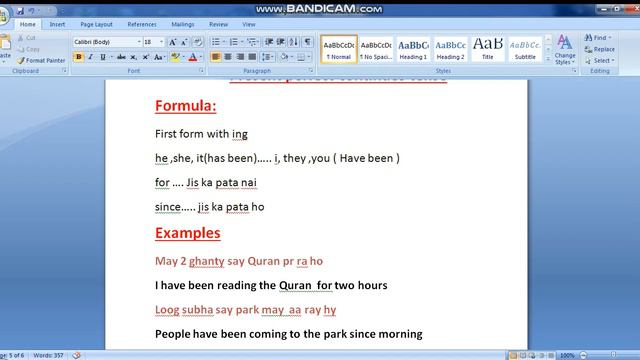640x360 pixels.
Task: Toggle Superscript formatting
Action: pyautogui.click(x=146, y=57)
